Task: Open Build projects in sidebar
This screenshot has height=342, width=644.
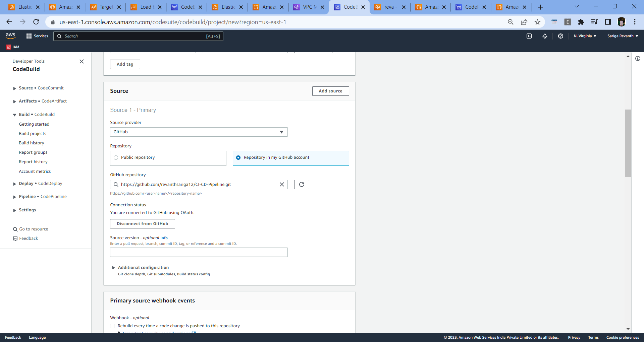Action: (x=33, y=134)
